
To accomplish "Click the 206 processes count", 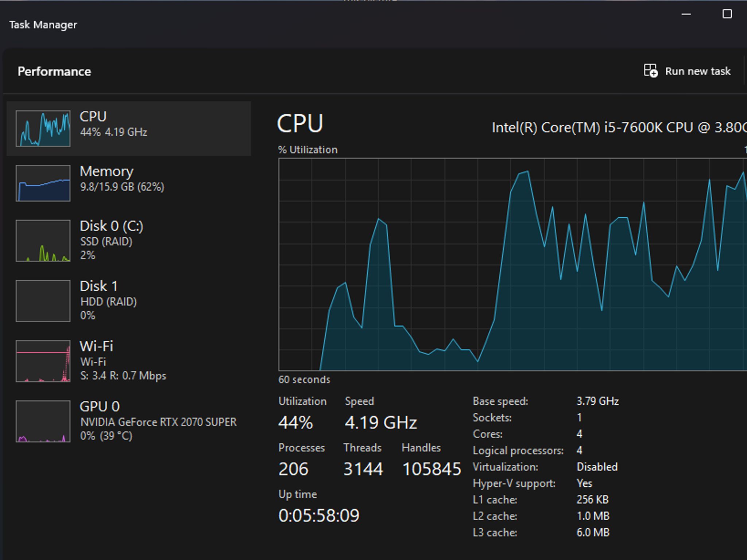I will click(x=293, y=469).
